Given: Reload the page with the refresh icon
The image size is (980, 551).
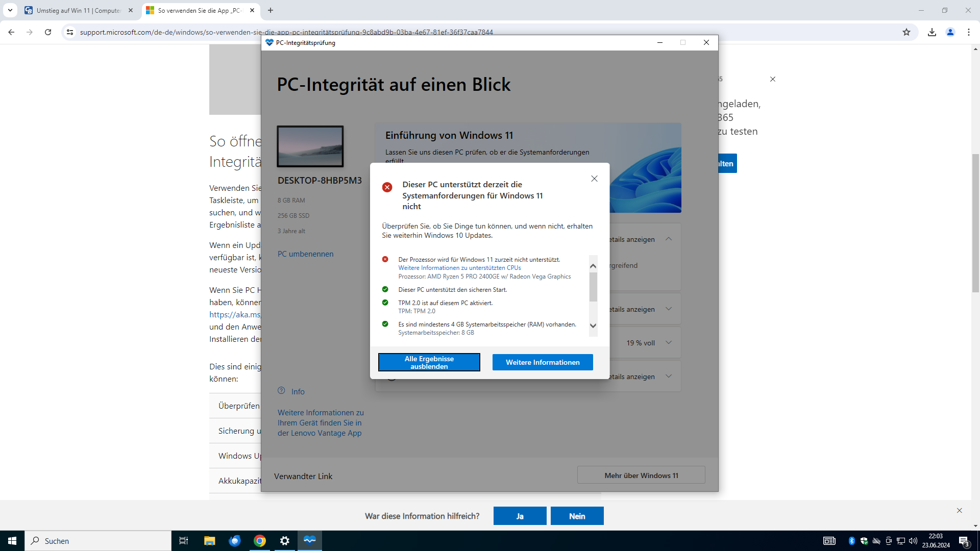Looking at the screenshot, I should click(x=48, y=32).
